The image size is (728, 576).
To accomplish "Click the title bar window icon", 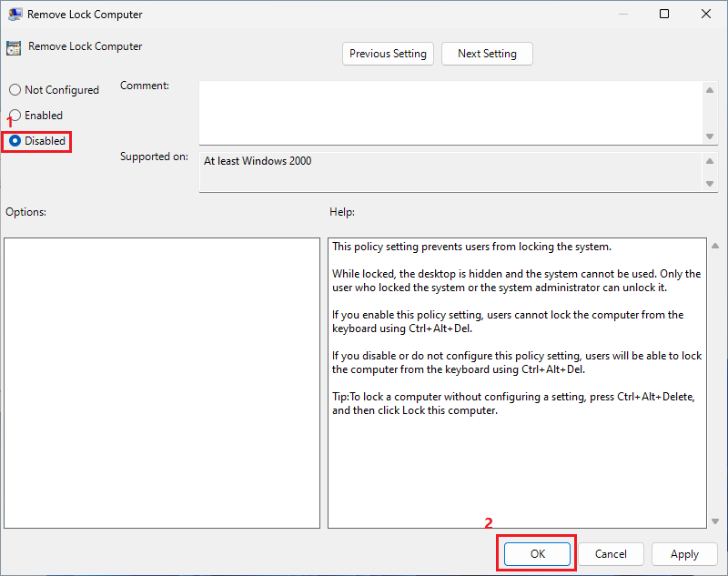I will tap(14, 15).
